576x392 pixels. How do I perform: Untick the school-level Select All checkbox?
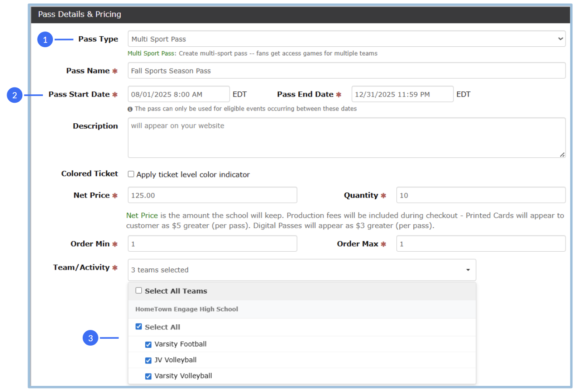point(139,326)
